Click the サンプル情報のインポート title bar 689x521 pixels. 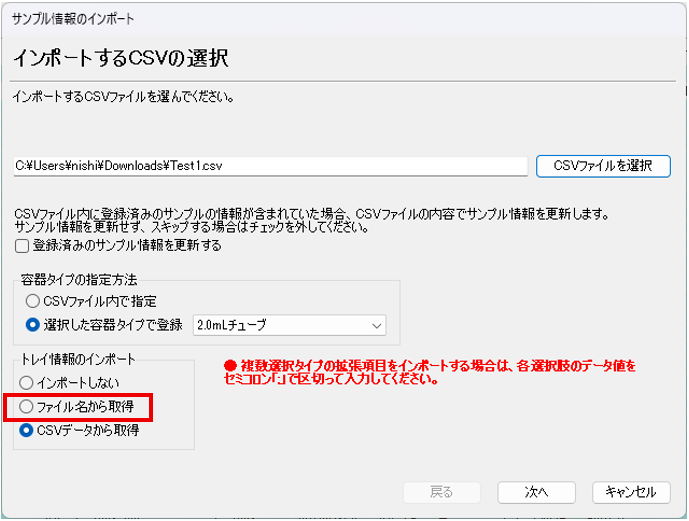pos(74,19)
